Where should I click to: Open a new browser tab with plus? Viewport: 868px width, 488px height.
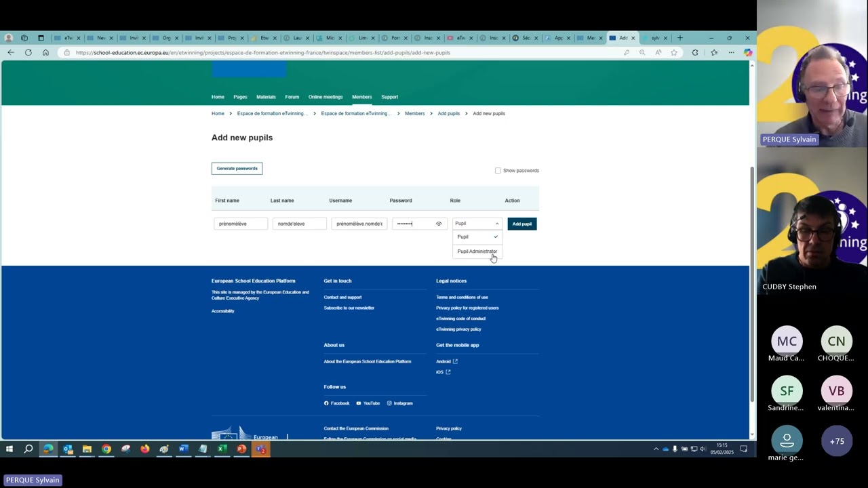pos(680,38)
